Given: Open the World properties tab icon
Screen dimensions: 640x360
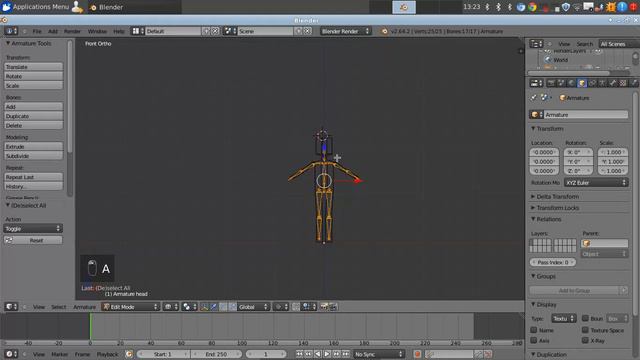Looking at the screenshot, I should coord(571,83).
